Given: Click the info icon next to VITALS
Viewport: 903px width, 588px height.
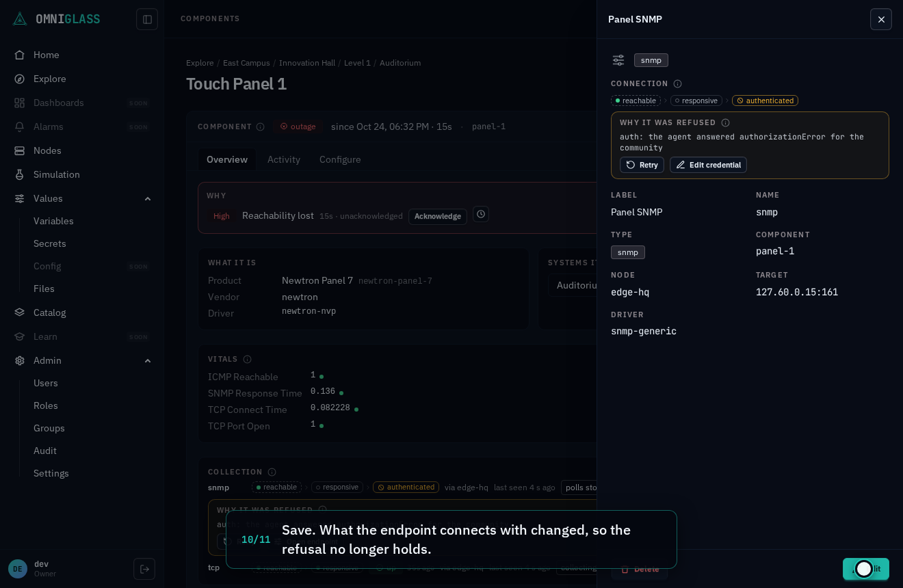Looking at the screenshot, I should click(x=247, y=360).
